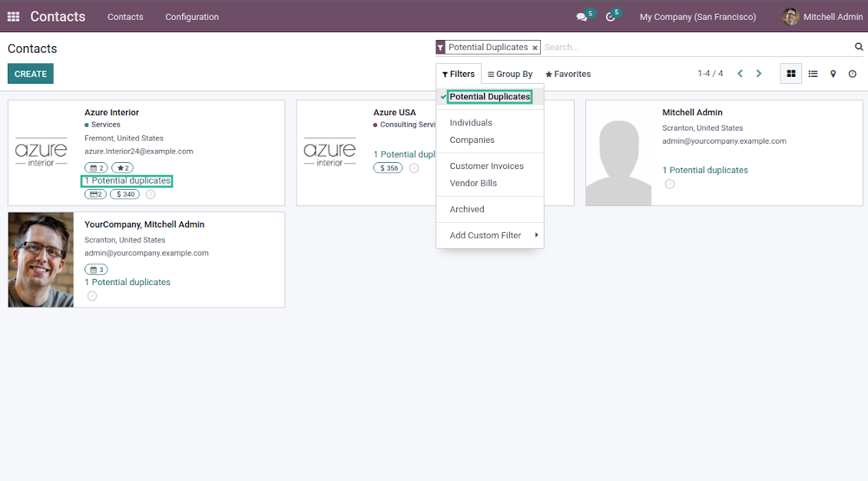Open the Azure Interior contact name
Screen dimensions: 868x481
(111, 112)
